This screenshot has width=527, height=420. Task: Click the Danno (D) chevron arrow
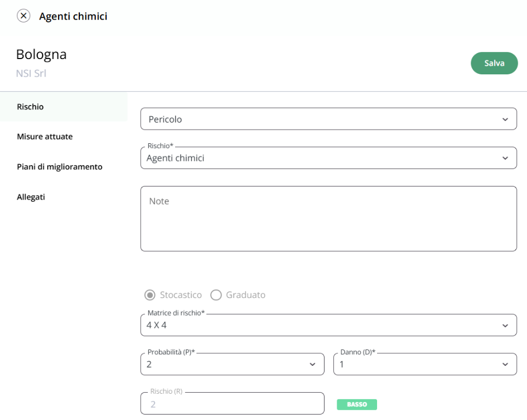pyautogui.click(x=505, y=365)
